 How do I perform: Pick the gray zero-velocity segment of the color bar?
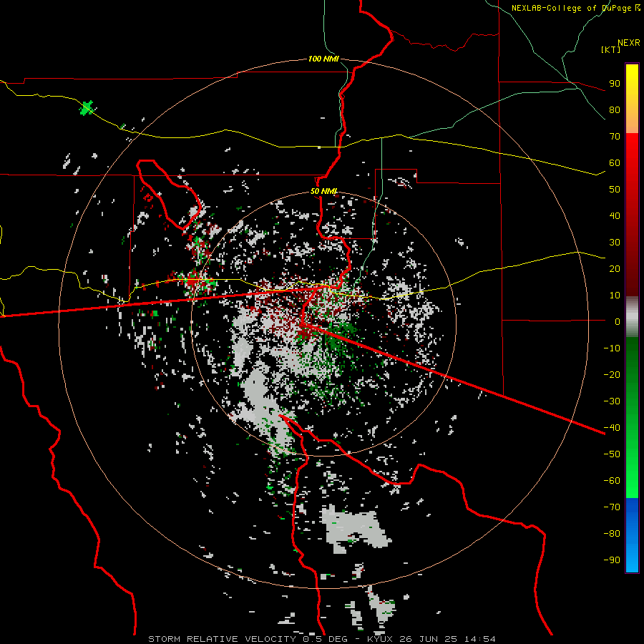(632, 317)
